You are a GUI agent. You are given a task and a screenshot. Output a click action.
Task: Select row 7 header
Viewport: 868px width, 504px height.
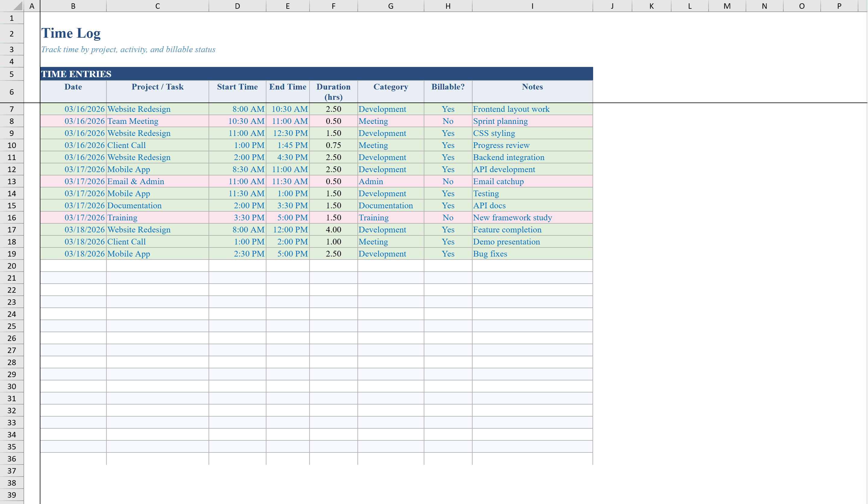(x=11, y=109)
